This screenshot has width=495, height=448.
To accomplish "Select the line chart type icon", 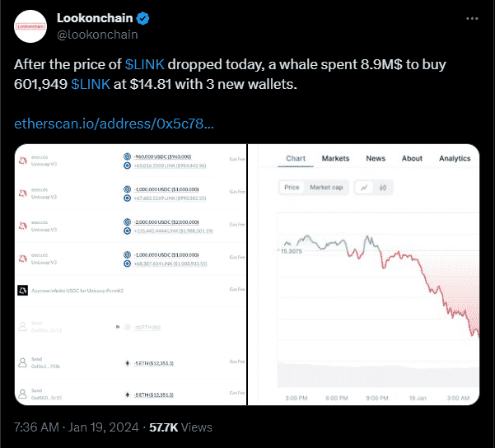I will point(364,187).
